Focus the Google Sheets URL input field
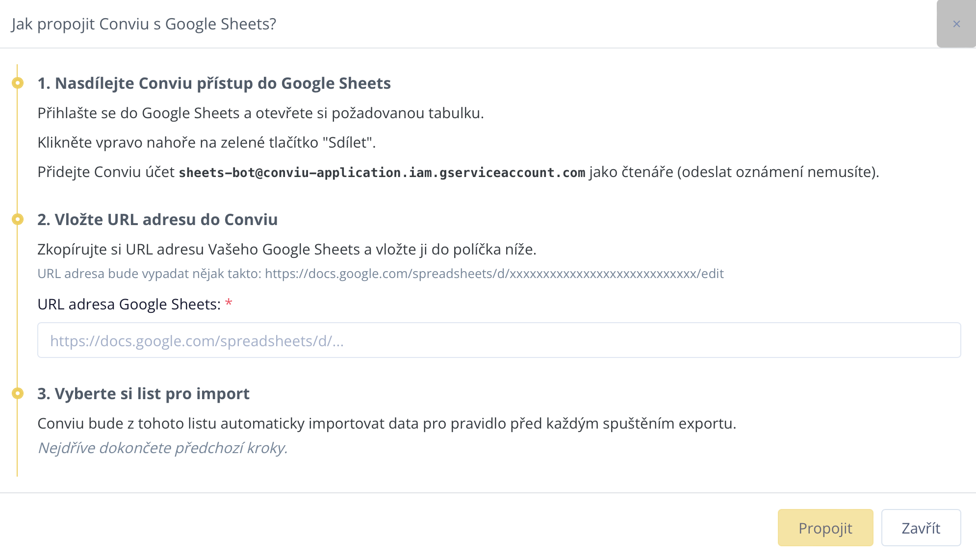Viewport: 976px width, 560px height. pyautogui.click(x=499, y=340)
